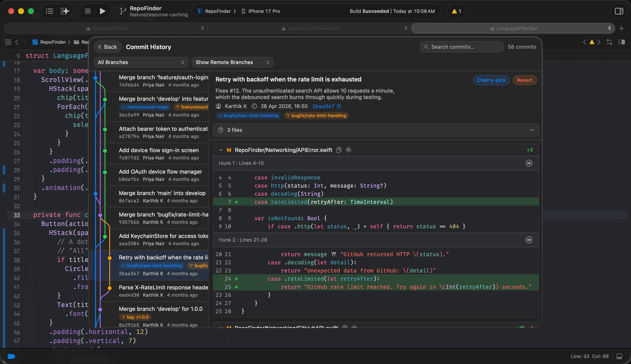Click the orange local bugfix/rate-limit-handling tag in the details
Viewport: 631px width, 364px height.
[316, 116]
